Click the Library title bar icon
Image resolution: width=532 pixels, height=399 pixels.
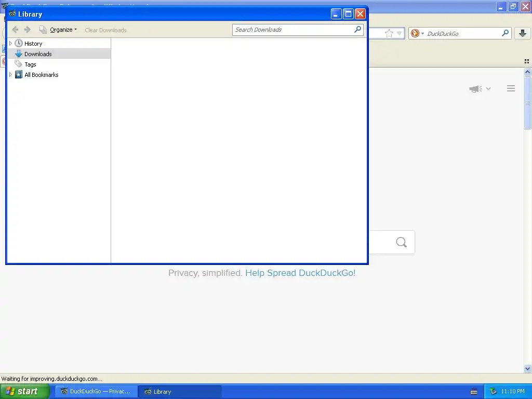pyautogui.click(x=12, y=14)
